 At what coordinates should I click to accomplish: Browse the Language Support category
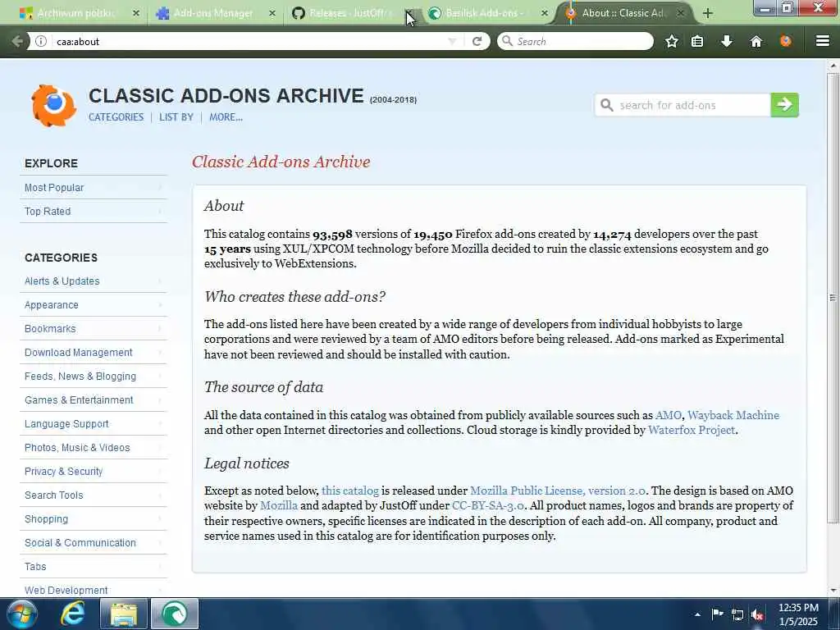[94, 424]
